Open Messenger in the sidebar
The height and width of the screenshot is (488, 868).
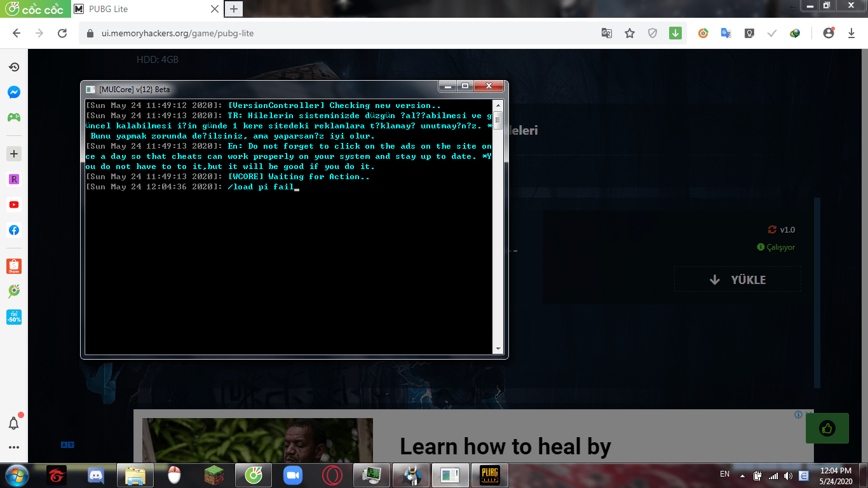(x=14, y=92)
